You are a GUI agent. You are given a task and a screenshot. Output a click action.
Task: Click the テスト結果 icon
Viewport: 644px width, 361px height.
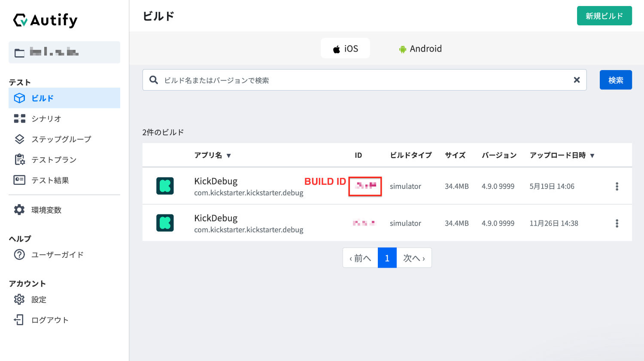point(19,180)
